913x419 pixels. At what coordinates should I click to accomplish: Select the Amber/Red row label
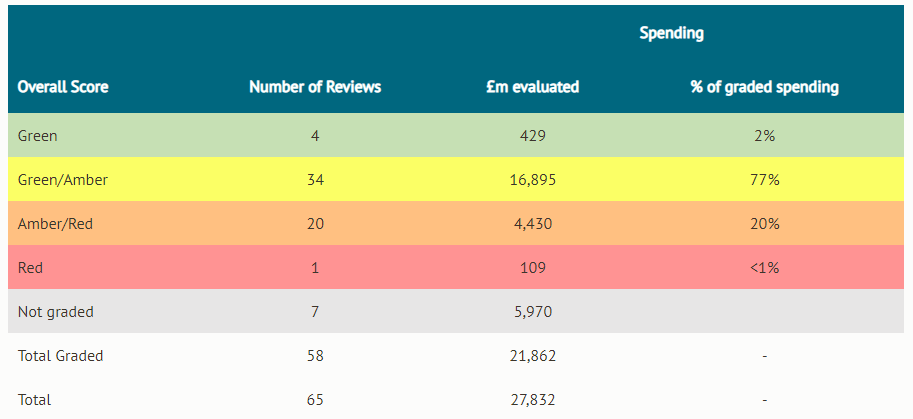pyautogui.click(x=55, y=224)
